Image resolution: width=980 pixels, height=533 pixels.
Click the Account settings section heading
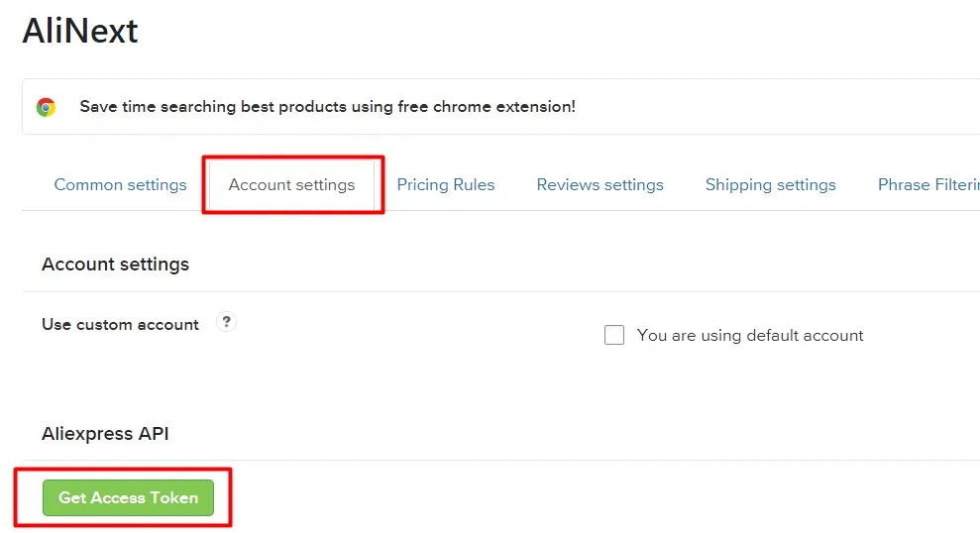[115, 265]
